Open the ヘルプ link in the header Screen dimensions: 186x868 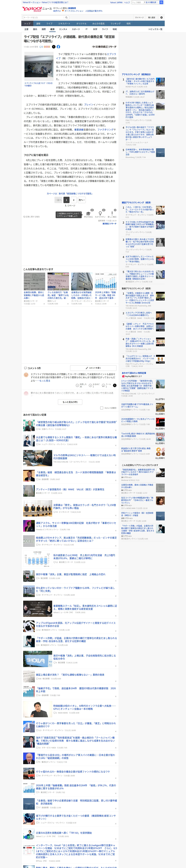(127, 2)
